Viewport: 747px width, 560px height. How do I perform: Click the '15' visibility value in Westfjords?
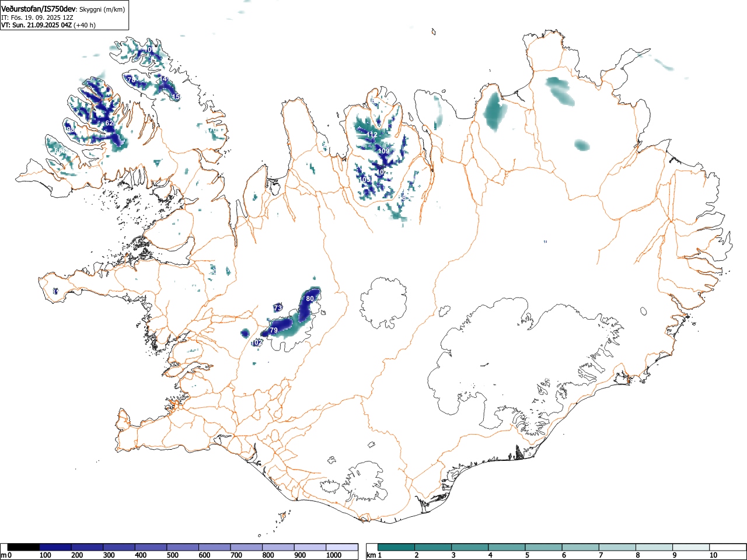(176, 97)
